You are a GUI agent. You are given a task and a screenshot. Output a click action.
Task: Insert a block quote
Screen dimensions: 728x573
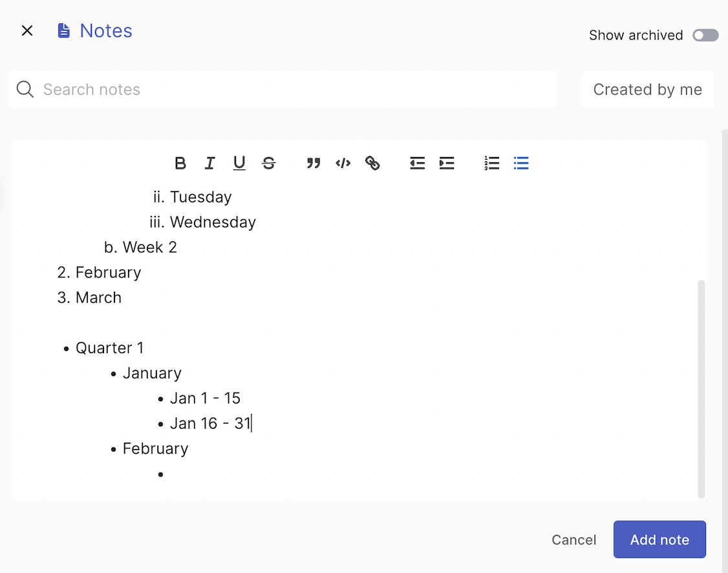pos(314,163)
